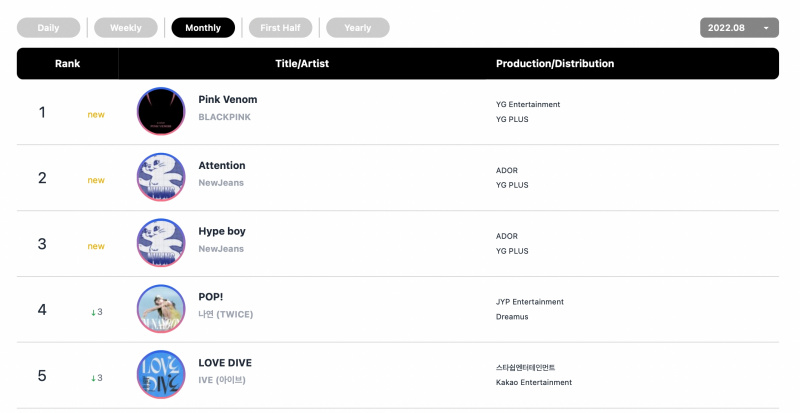Viewport: 800px width, 413px height.
Task: Click the date dropdown arrow
Action: 766,28
